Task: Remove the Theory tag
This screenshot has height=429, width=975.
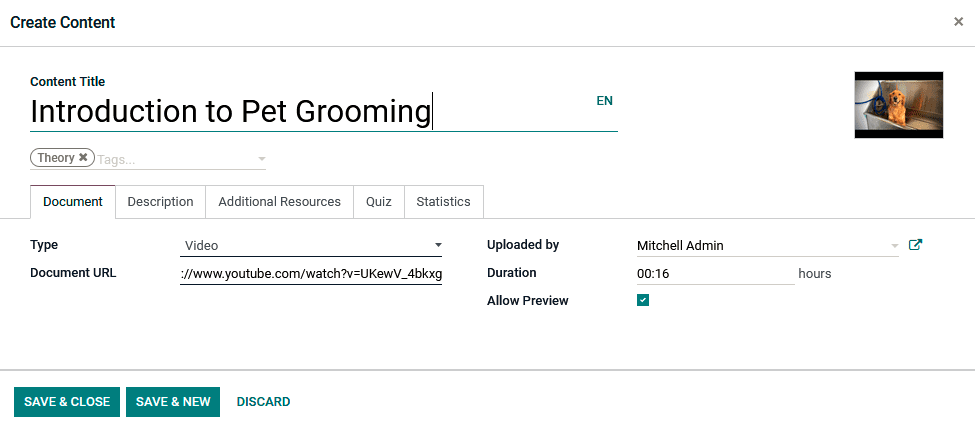Action: pyautogui.click(x=83, y=158)
